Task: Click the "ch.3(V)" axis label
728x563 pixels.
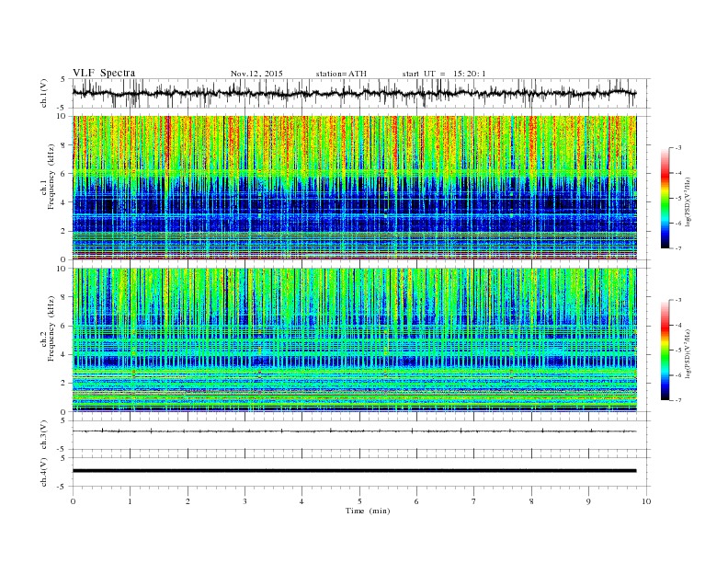Action: [x=44, y=435]
